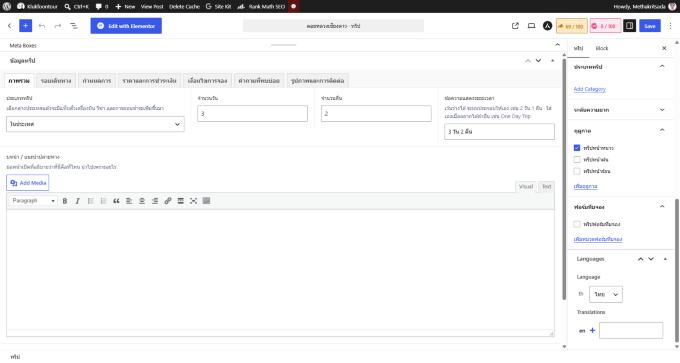The image size is (680, 363).
Task: Switch editor to Text tab
Action: click(x=546, y=186)
